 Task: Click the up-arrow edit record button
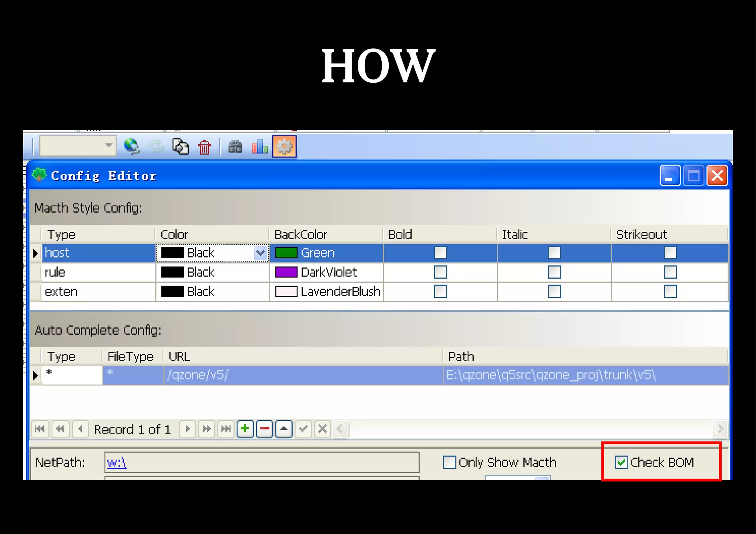tap(283, 429)
